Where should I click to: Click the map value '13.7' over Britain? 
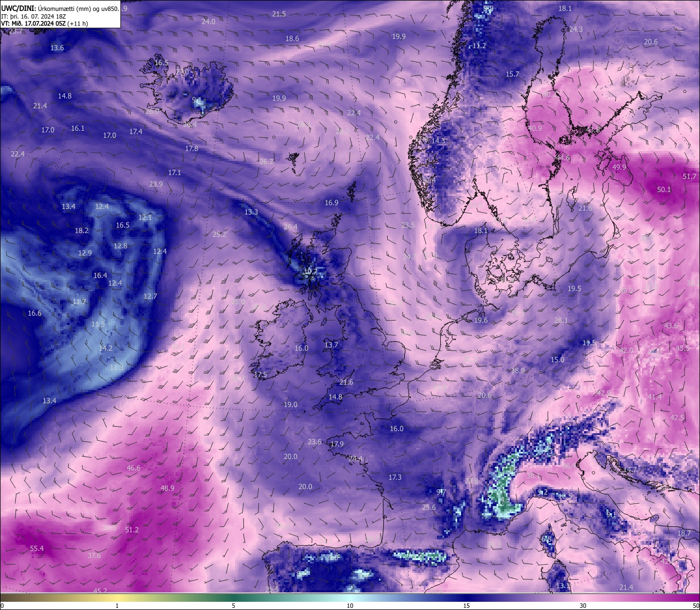[331, 345]
